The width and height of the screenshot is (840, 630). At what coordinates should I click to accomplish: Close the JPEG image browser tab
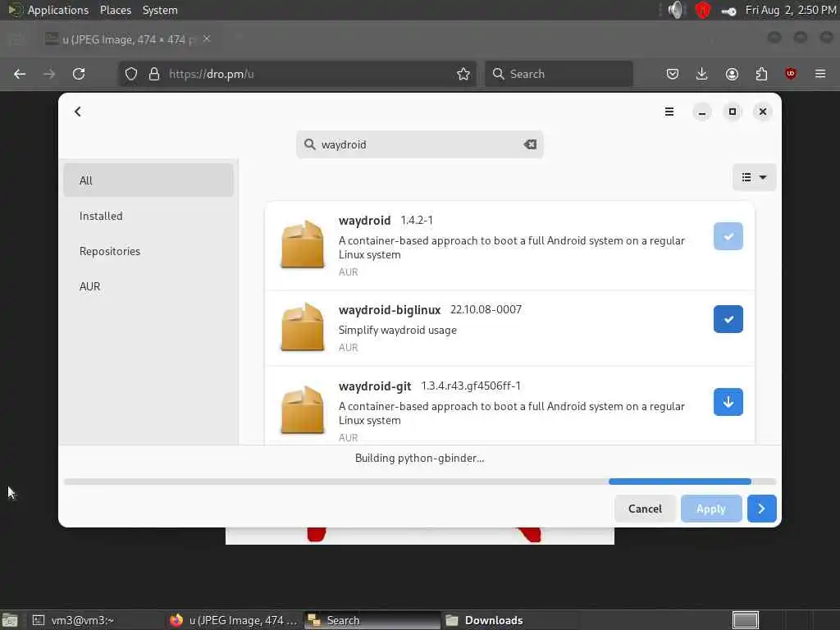coord(207,39)
